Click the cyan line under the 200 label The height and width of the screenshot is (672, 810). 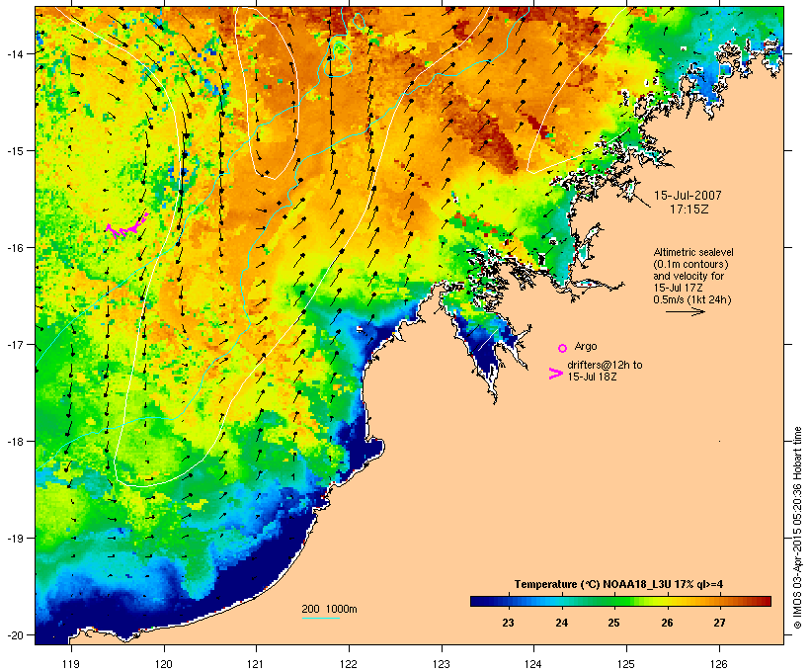coord(320,618)
